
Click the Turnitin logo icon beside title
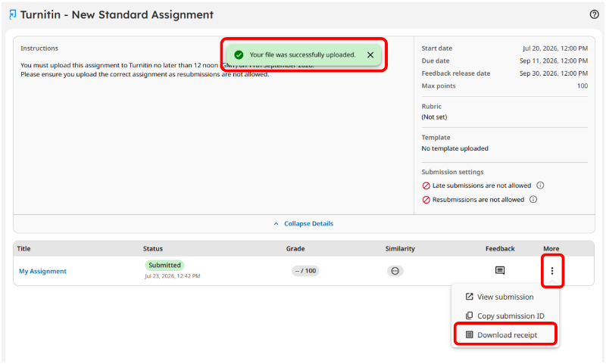pos(13,14)
